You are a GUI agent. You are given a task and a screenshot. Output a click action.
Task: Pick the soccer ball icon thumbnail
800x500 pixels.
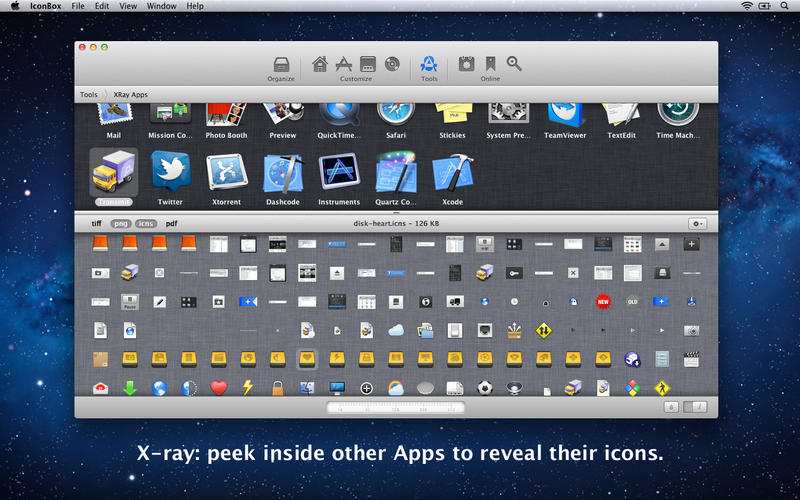(x=485, y=388)
